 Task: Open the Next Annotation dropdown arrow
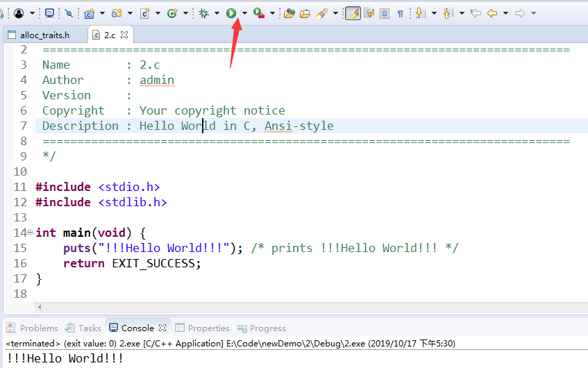coord(435,13)
